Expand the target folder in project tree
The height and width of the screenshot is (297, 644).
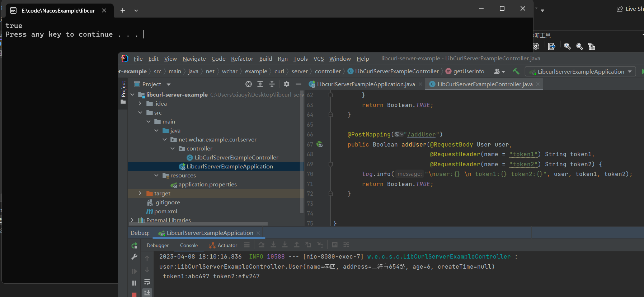click(x=140, y=194)
